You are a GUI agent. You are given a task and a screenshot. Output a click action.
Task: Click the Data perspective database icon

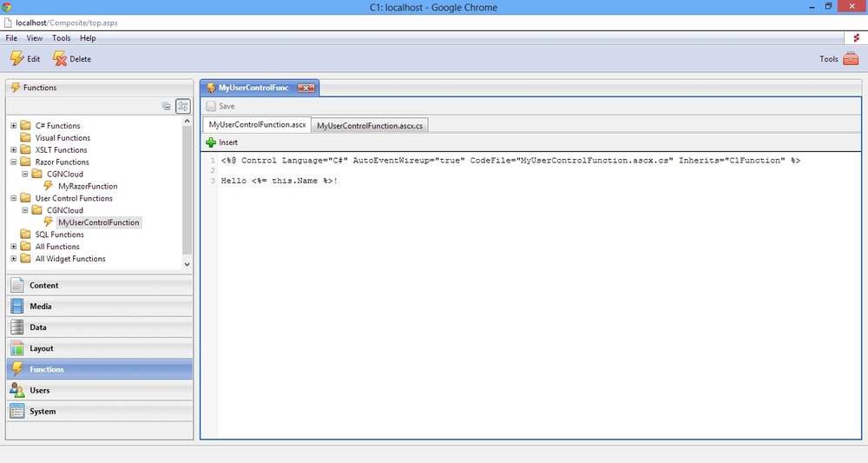pos(17,327)
